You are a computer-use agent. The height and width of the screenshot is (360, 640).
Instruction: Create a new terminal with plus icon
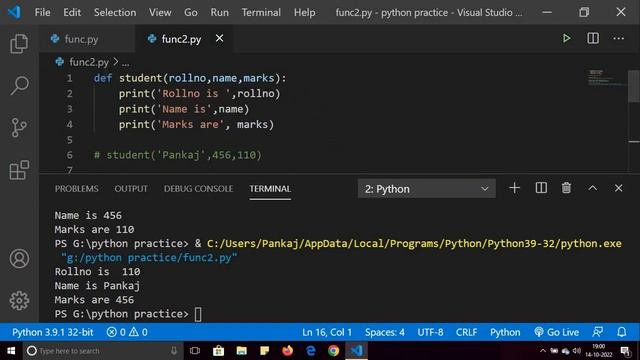(x=514, y=188)
